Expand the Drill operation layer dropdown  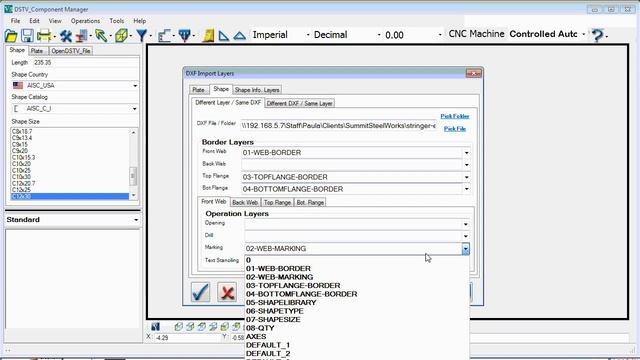466,236
